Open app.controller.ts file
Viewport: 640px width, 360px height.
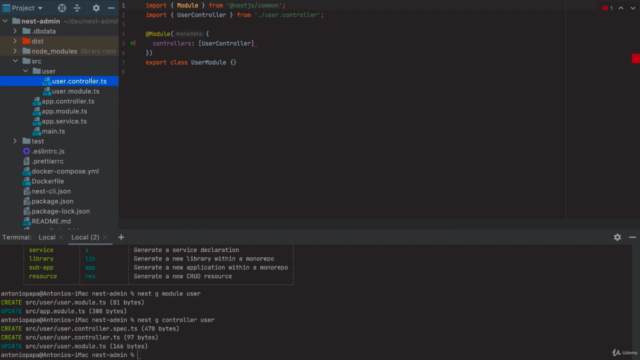68,101
